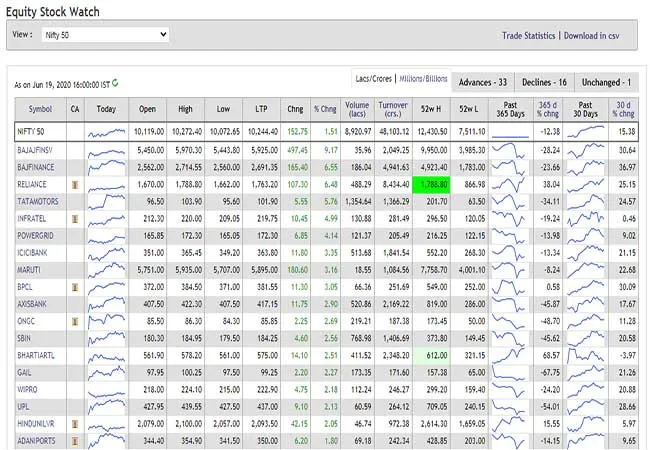Sort by Symbol column header
Viewport: 650px width, 450px height.
click(41, 109)
